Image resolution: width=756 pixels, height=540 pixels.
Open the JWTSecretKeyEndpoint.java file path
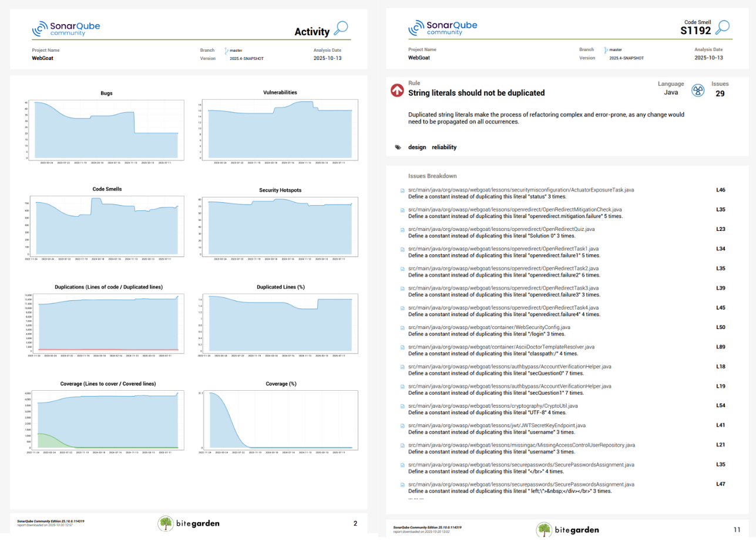pos(496,425)
